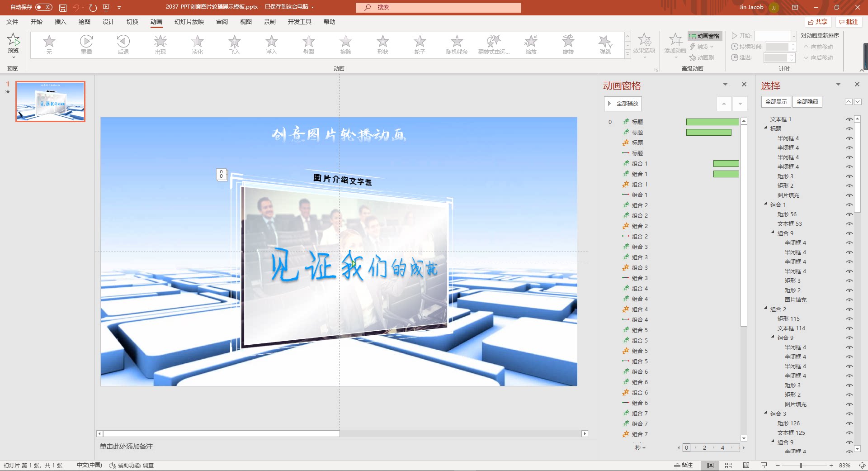Collapse the 组合 1 tree node
868x471 pixels.
[x=766, y=204]
